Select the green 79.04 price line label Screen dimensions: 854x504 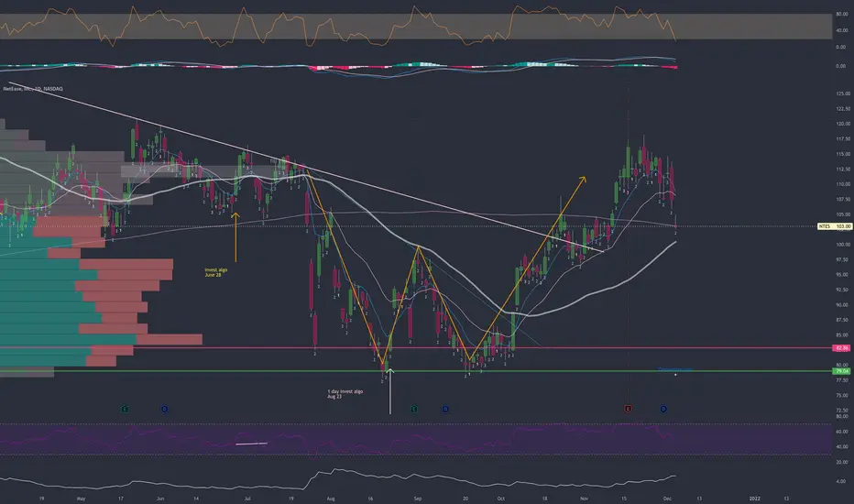point(842,371)
